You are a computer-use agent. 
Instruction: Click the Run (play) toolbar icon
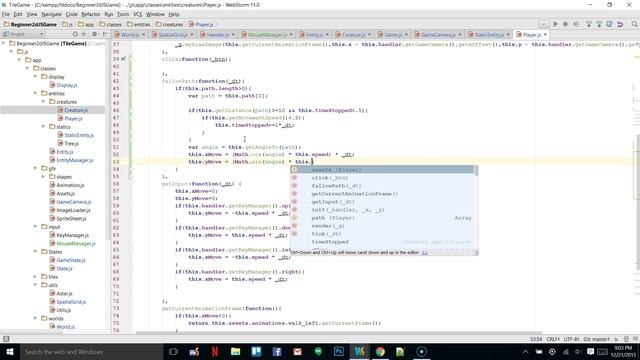click(555, 24)
